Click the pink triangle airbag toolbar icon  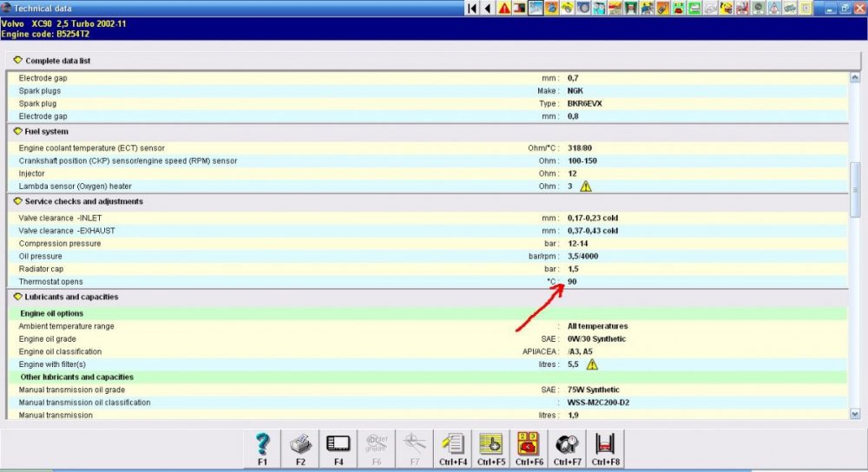pos(774,9)
